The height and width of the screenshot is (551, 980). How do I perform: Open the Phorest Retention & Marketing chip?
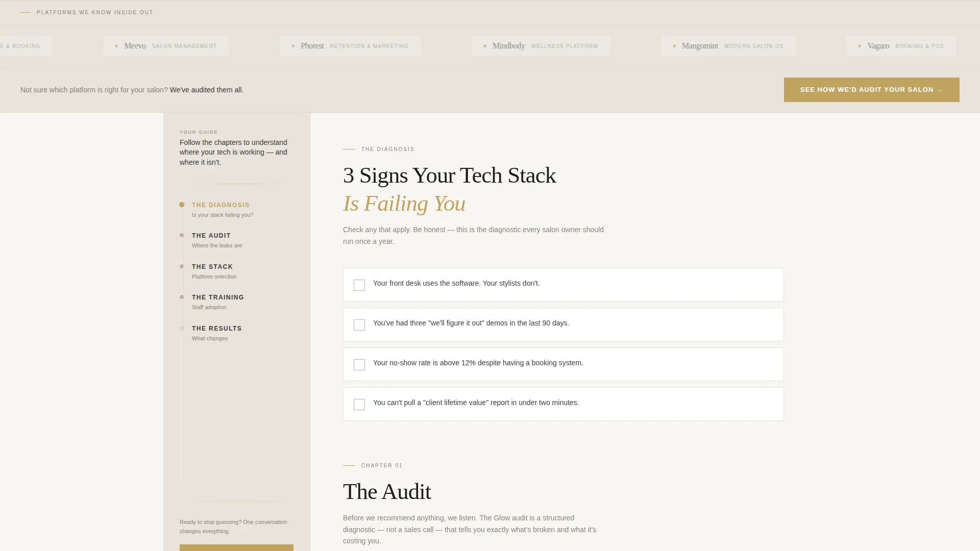350,46
